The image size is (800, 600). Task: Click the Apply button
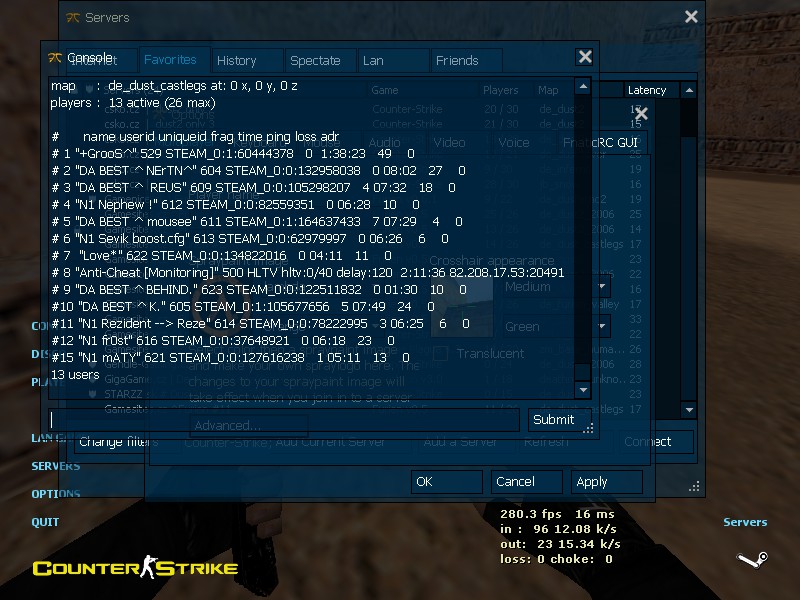tap(607, 481)
